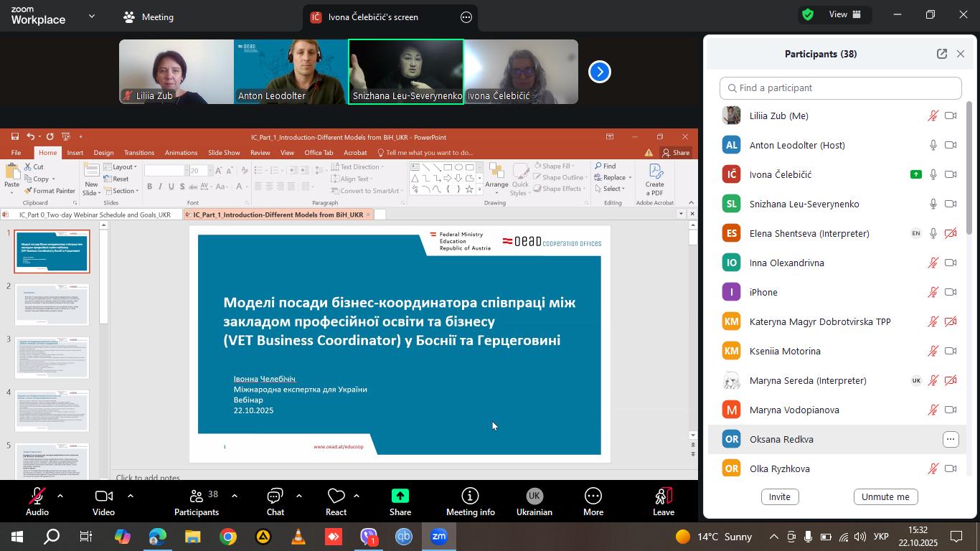This screenshot has width=980, height=551.
Task: Open Meeting info icon
Action: 470,496
